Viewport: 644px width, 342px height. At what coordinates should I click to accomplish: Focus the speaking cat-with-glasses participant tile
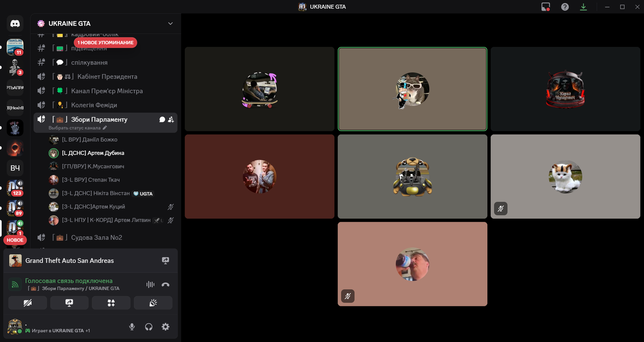tap(413, 89)
